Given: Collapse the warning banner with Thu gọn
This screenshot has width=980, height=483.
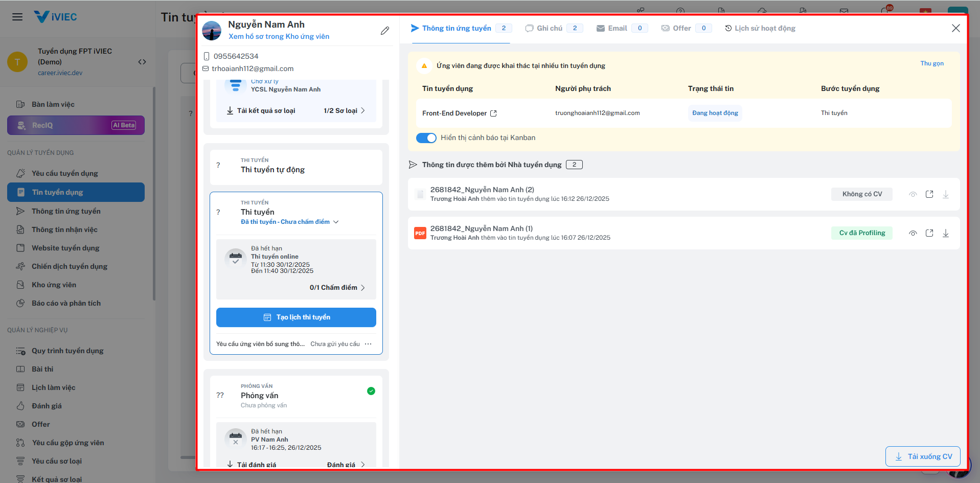Looking at the screenshot, I should pyautogui.click(x=932, y=63).
